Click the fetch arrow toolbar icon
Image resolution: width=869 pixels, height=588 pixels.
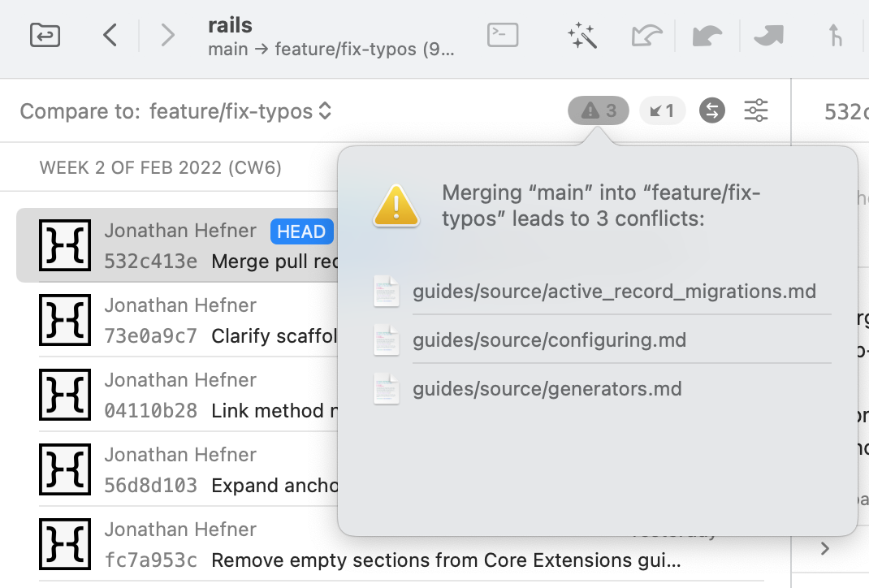646,35
